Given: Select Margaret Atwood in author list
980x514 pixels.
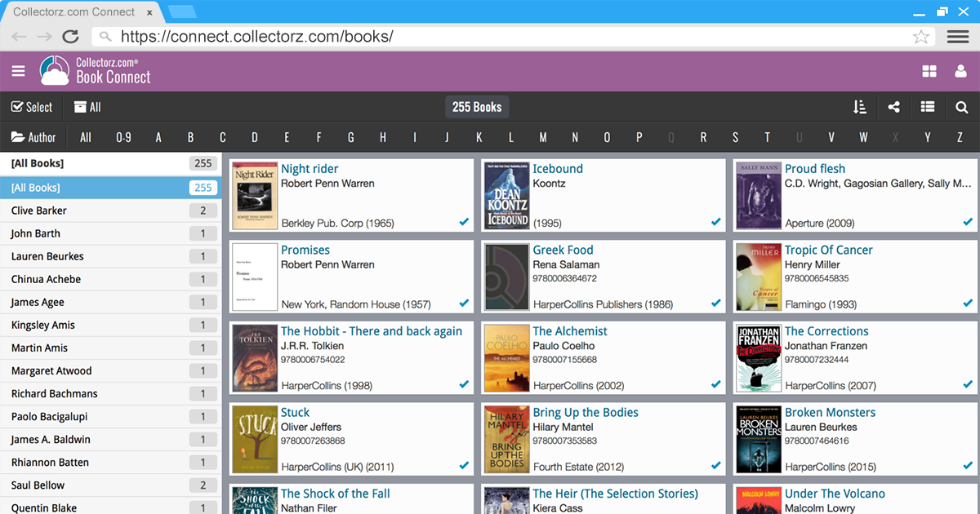Looking at the screenshot, I should tap(110, 370).
